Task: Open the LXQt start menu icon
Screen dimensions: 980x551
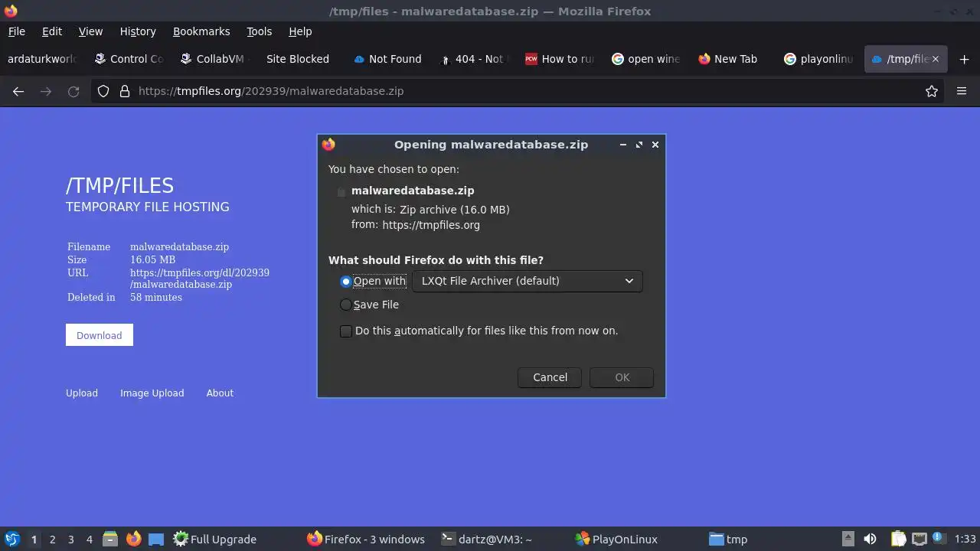Action: click(x=12, y=539)
